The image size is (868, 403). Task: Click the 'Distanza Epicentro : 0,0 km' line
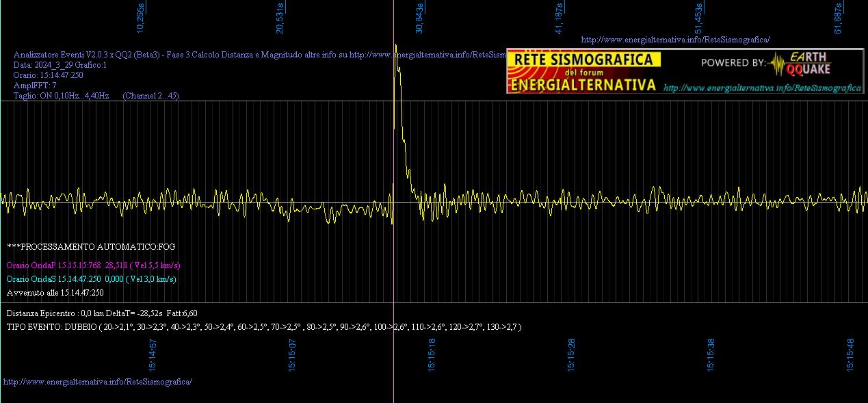(102, 313)
